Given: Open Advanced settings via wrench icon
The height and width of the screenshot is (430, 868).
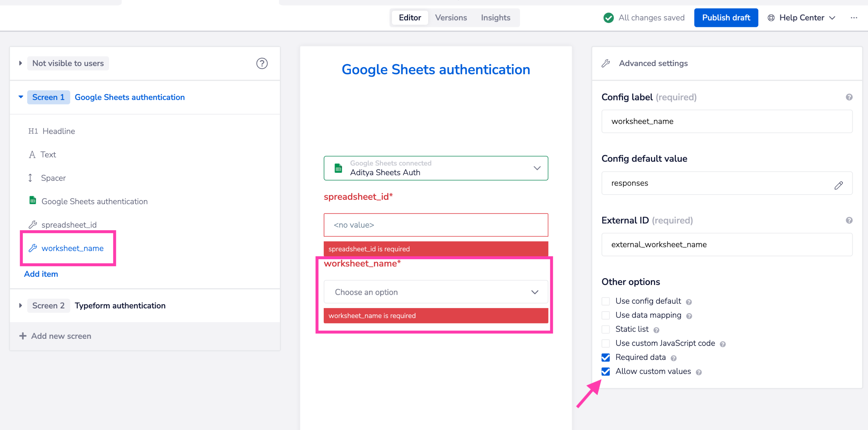Looking at the screenshot, I should 606,63.
